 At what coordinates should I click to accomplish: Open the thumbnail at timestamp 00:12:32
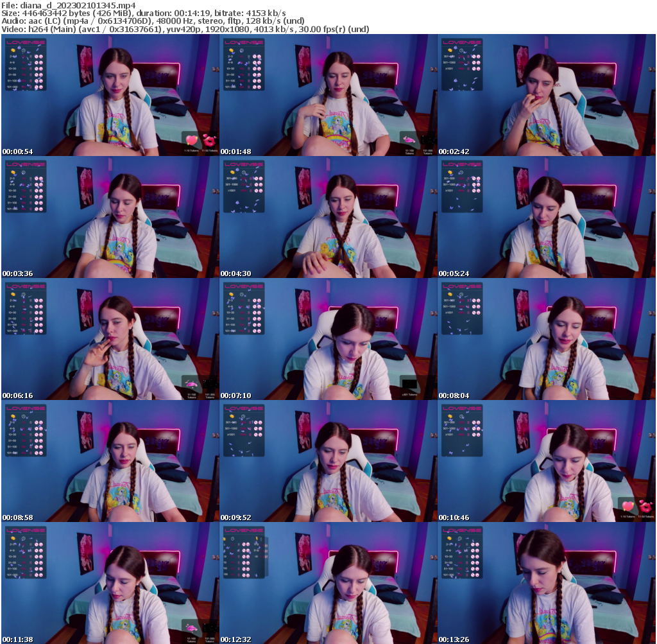[x=328, y=583]
